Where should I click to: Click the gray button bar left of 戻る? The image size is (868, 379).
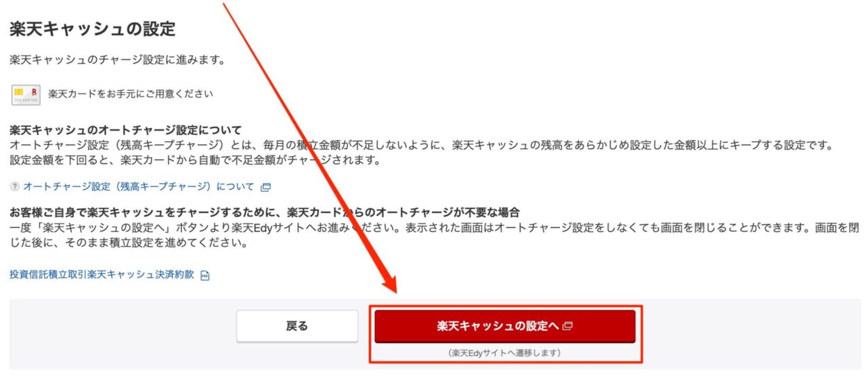coord(122,334)
